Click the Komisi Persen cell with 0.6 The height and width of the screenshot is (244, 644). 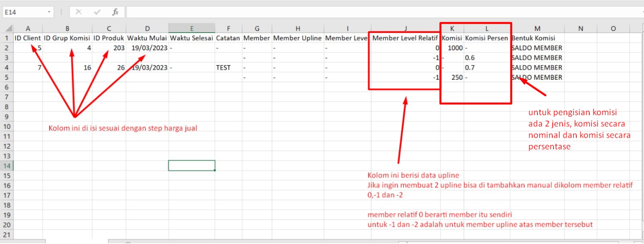pyautogui.click(x=487, y=58)
